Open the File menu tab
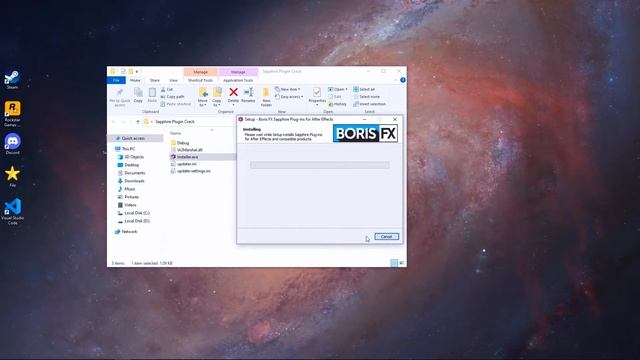This screenshot has width=640, height=360. coord(116,80)
